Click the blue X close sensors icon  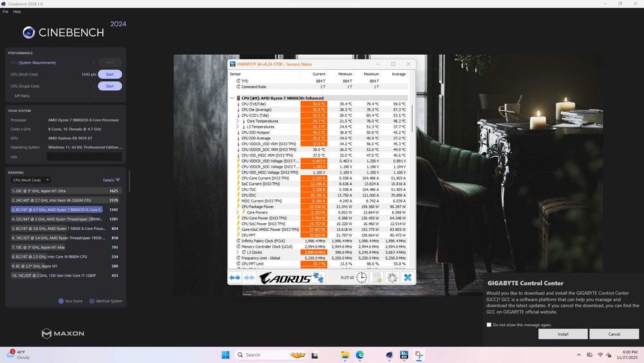pos(408,277)
